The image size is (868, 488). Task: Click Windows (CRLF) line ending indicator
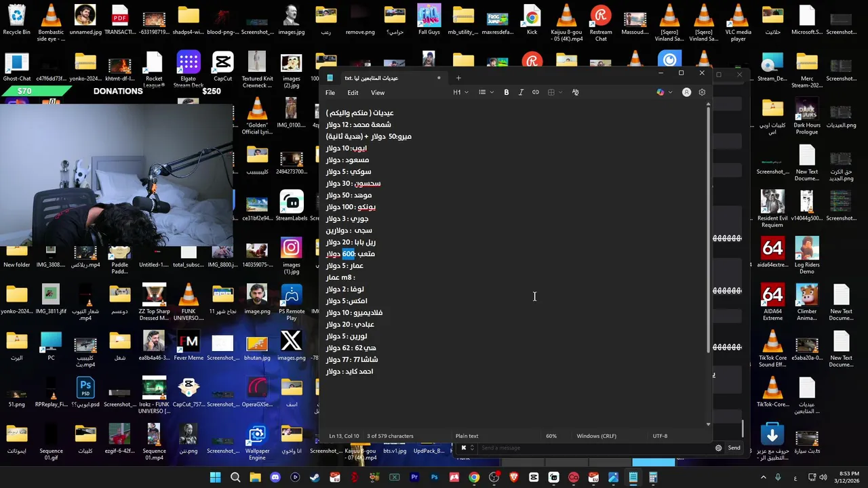pyautogui.click(x=596, y=436)
